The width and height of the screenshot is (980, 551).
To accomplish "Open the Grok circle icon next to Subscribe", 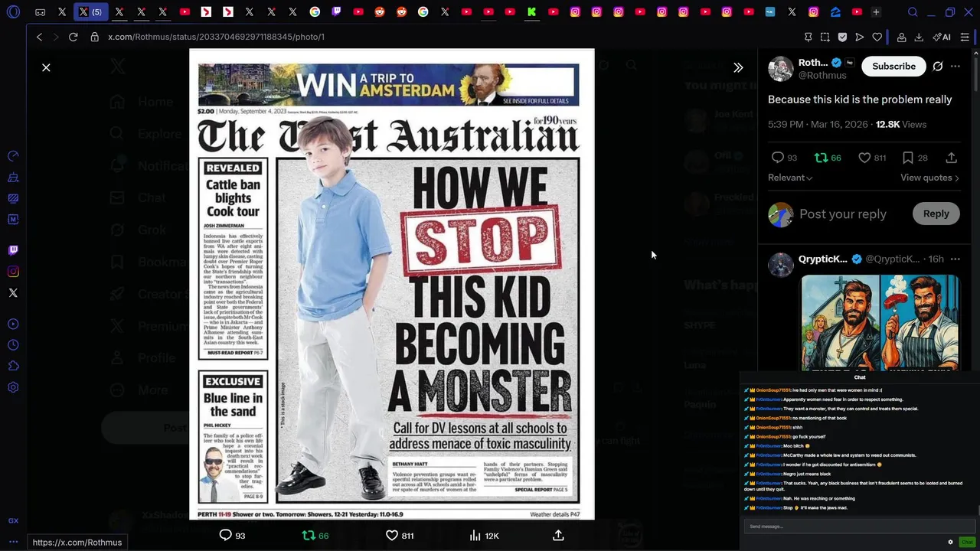I will 937,67.
